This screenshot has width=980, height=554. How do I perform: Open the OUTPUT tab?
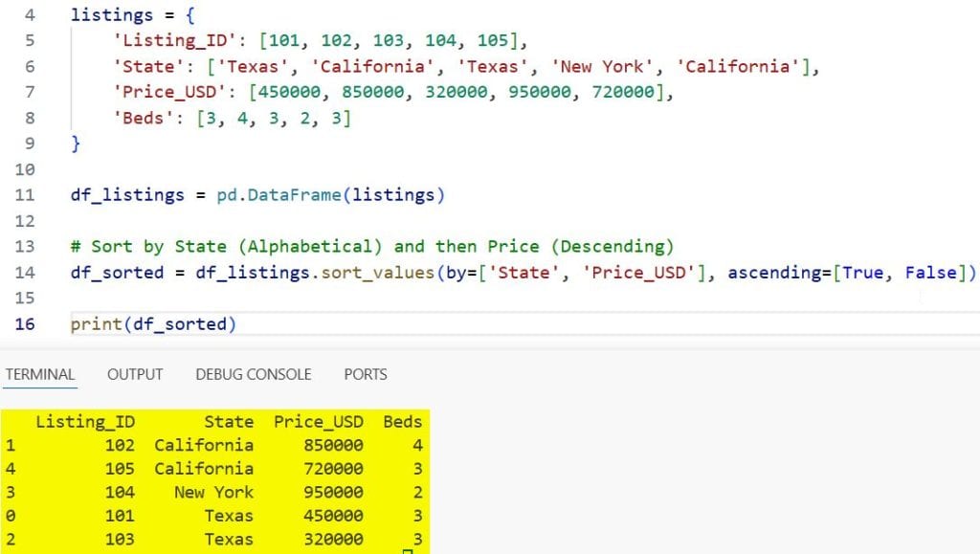pos(135,374)
